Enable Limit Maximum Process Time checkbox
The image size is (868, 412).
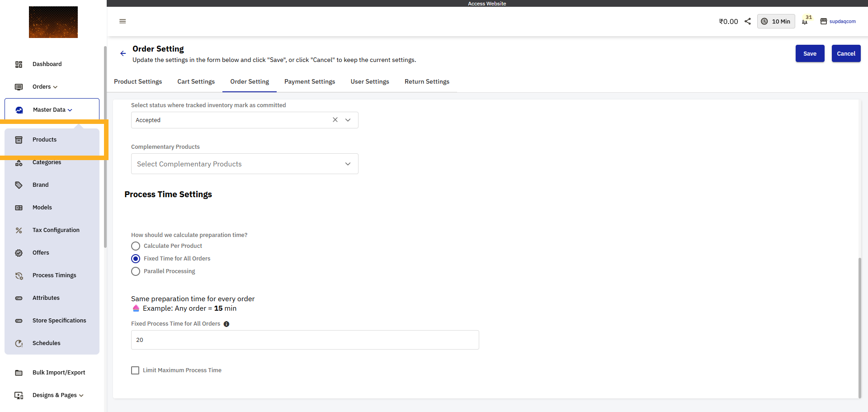tap(135, 370)
